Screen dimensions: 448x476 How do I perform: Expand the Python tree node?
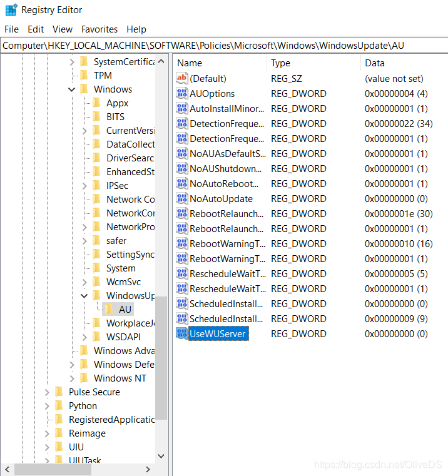tap(47, 406)
